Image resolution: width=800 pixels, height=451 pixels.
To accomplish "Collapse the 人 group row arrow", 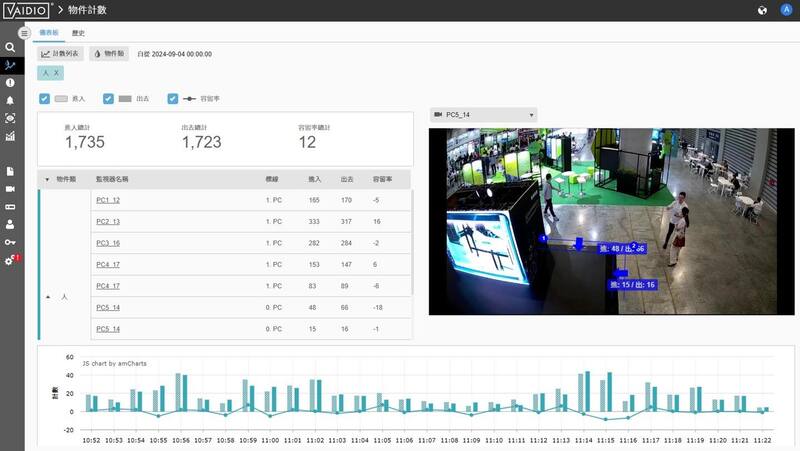I will [x=48, y=296].
